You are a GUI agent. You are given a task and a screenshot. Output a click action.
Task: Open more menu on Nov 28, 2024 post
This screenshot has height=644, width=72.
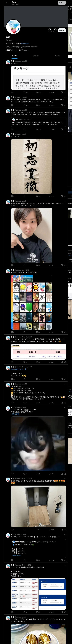coord(65,565)
